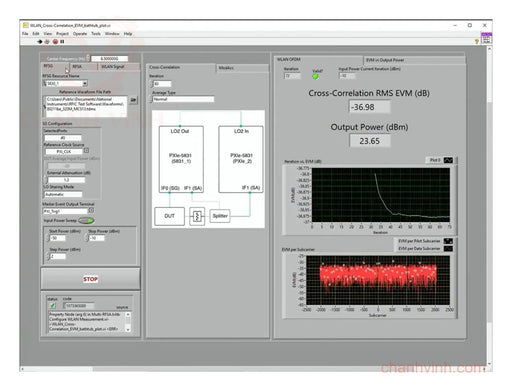The height and width of the screenshot is (391, 512).
Task: Click Run Continuously in the toolbar
Action: tap(47, 42)
